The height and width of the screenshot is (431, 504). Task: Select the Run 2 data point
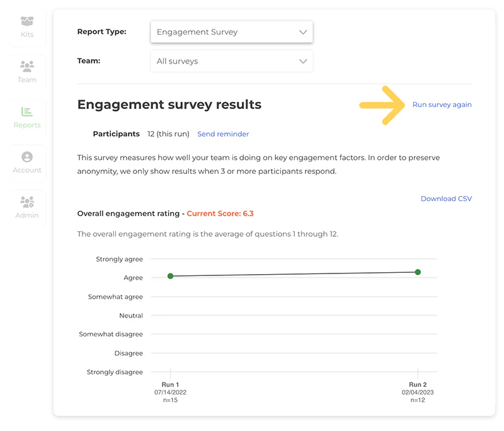[418, 272]
